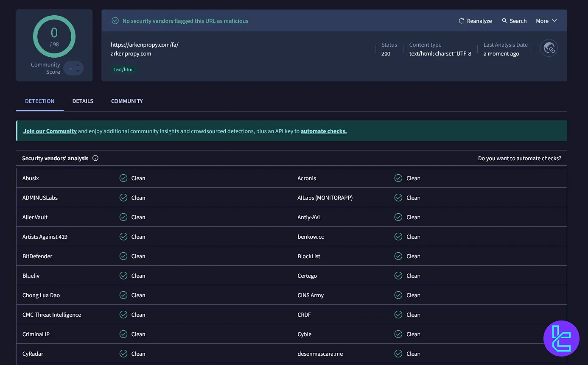Select the DETECTION tab
The height and width of the screenshot is (365, 588).
(x=39, y=101)
